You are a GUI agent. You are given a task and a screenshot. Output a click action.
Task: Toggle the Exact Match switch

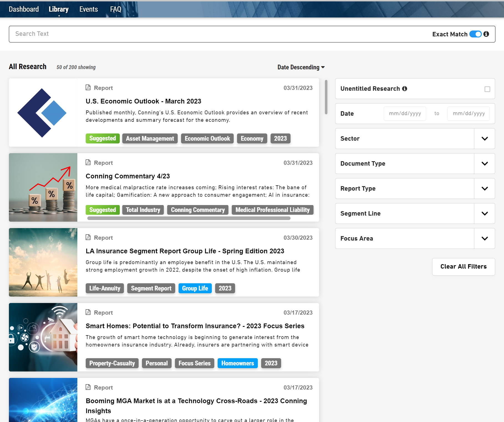click(475, 34)
